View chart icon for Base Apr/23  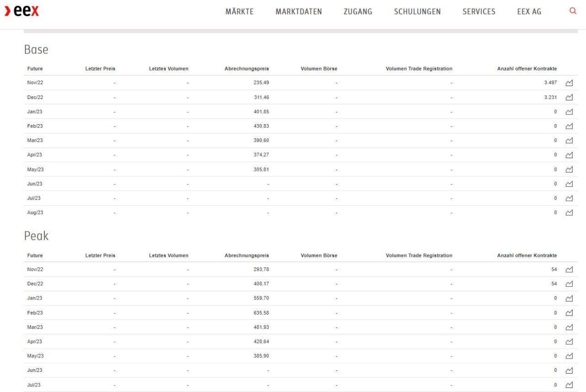569,155
